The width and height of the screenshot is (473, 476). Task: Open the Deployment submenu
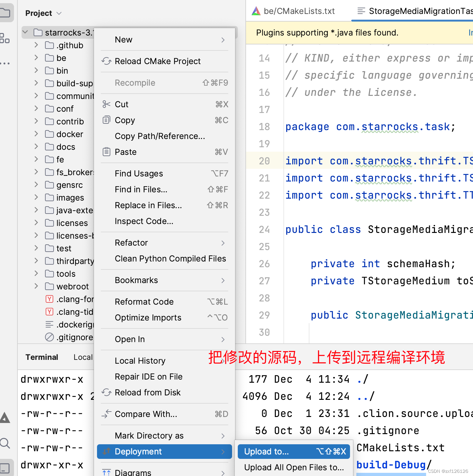click(x=165, y=452)
